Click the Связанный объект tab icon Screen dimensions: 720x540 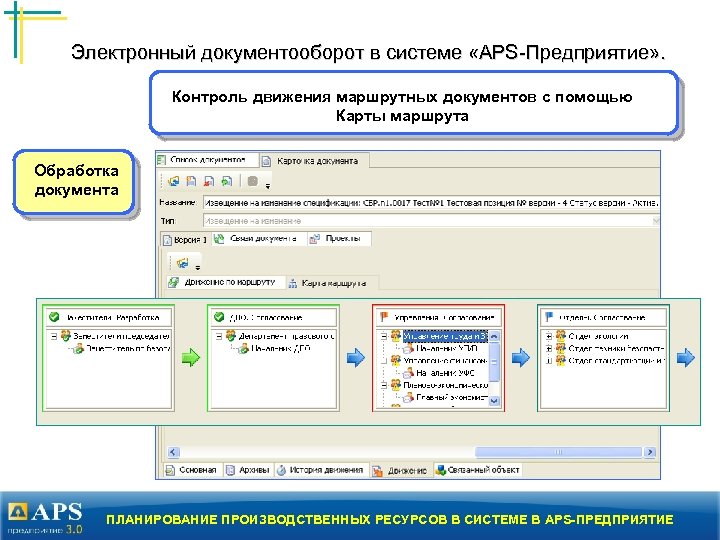click(x=441, y=470)
